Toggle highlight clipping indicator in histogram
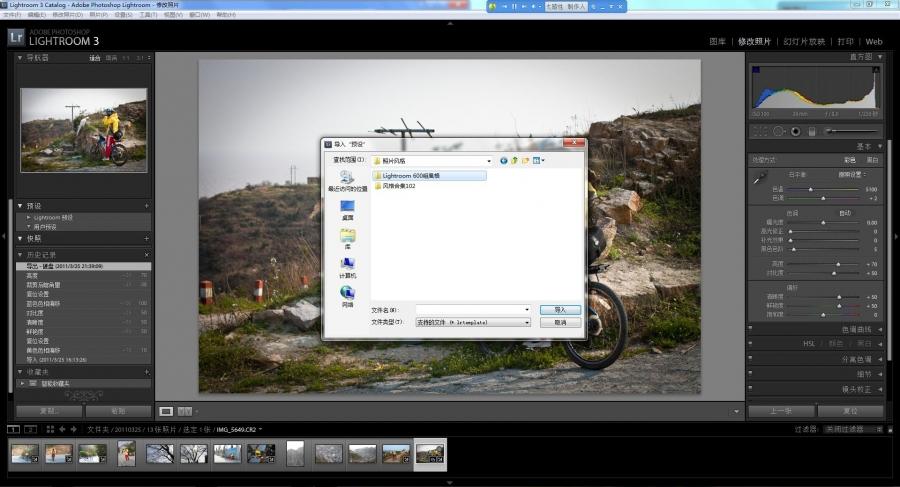 point(876,69)
